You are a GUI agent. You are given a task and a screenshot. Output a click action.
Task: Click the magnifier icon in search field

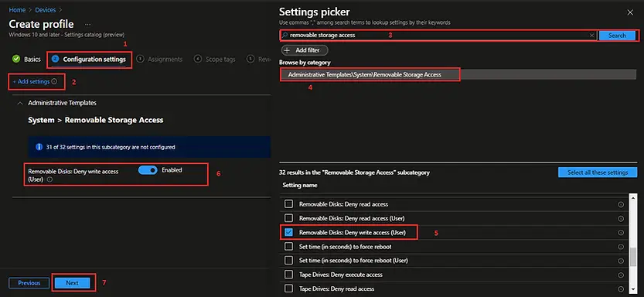pos(285,36)
